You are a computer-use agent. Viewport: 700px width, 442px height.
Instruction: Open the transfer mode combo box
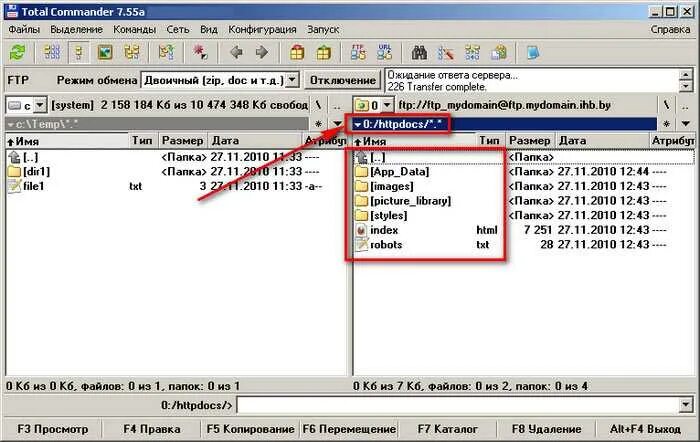click(x=220, y=80)
